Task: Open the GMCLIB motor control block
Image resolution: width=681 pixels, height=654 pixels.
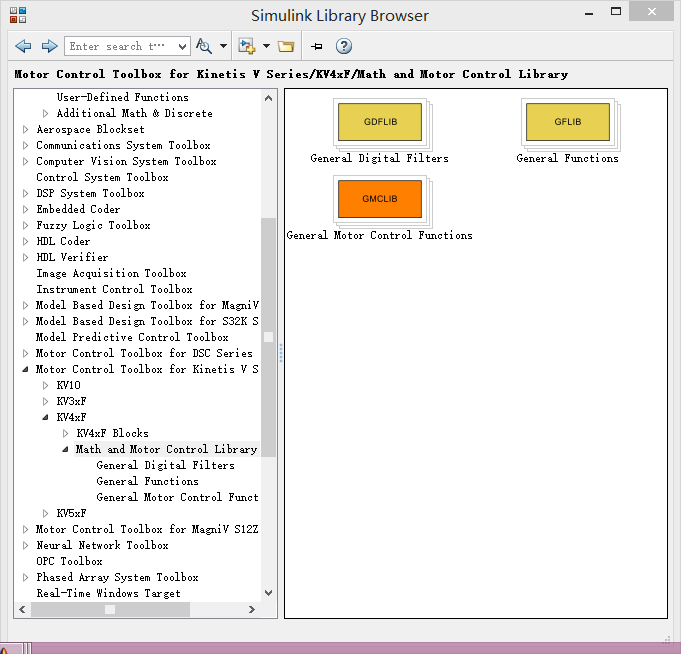Action: tap(380, 199)
